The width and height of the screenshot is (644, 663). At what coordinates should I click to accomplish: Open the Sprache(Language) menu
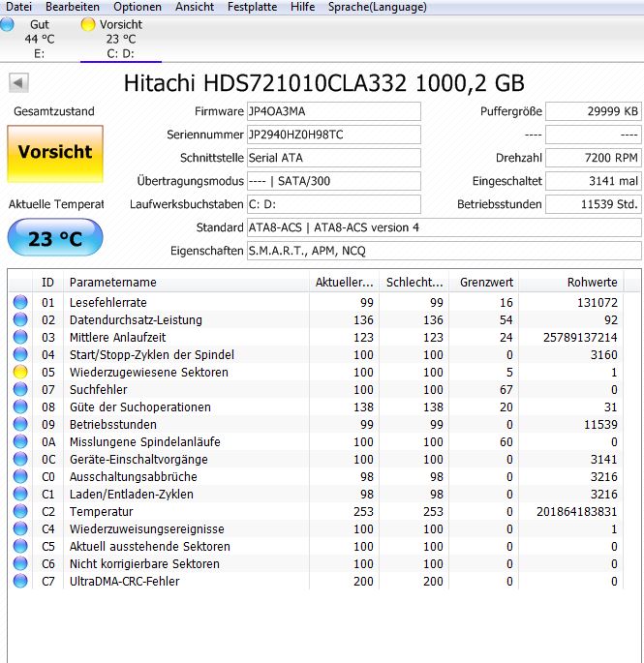[x=378, y=7]
